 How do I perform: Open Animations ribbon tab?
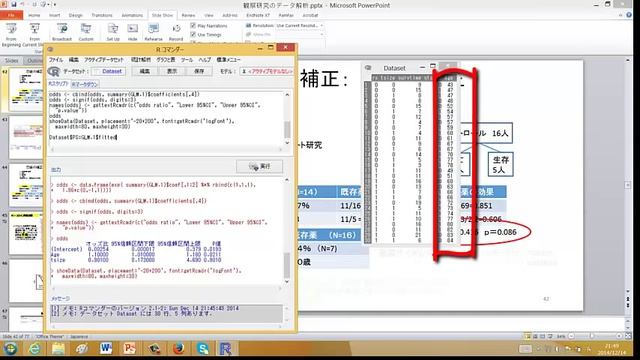coord(132,15)
